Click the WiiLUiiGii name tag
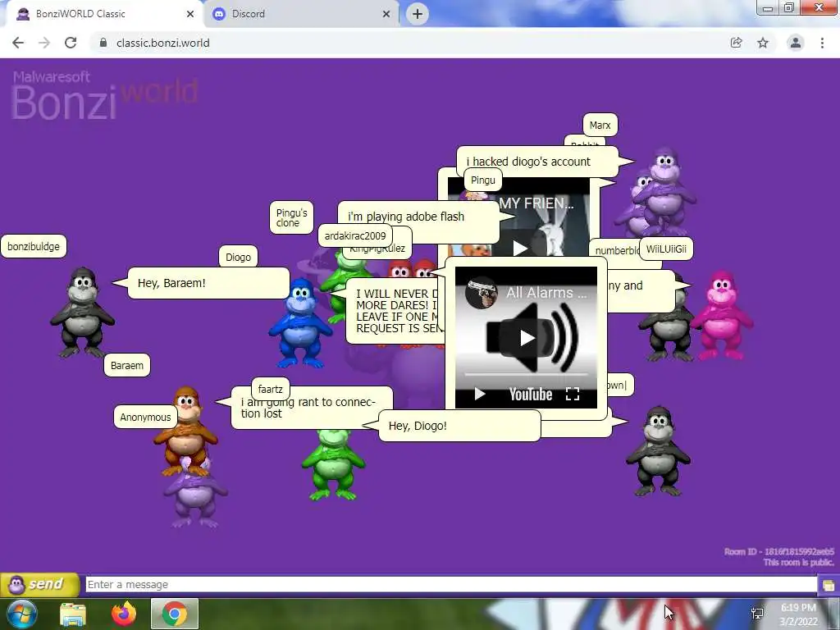This screenshot has width=840, height=630. [666, 249]
